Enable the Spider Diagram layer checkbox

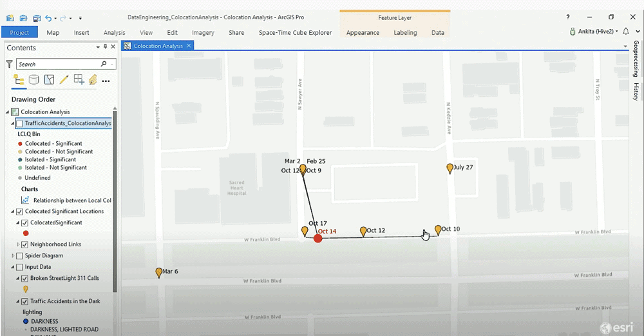click(19, 255)
